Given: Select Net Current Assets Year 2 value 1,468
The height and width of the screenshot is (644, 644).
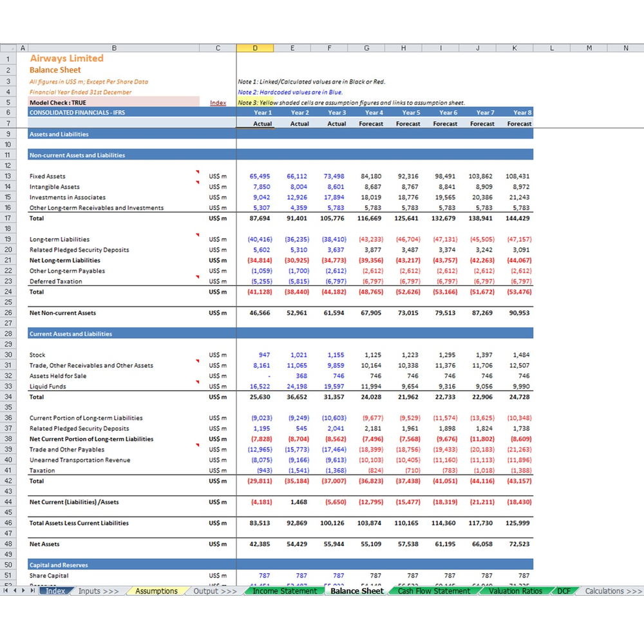Looking at the screenshot, I should pos(299,502).
